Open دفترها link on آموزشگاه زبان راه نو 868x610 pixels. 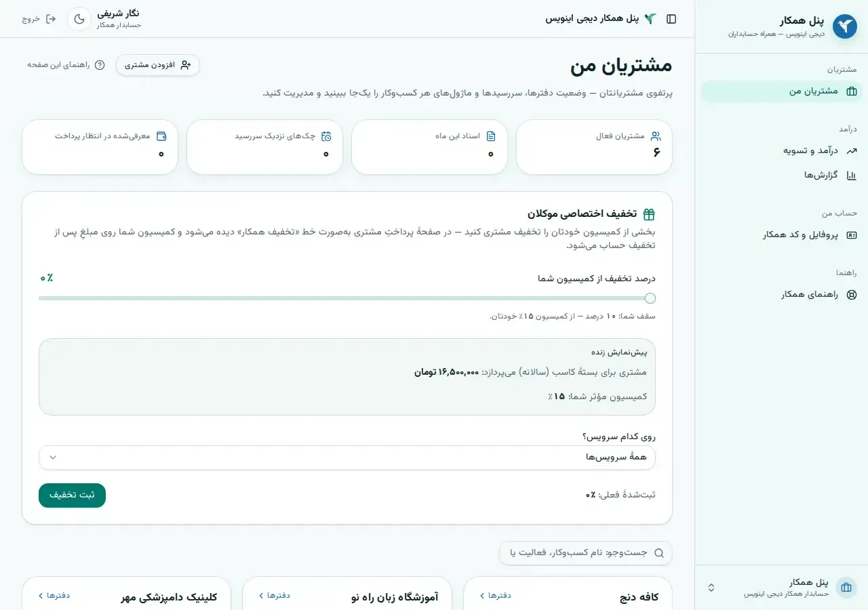click(275, 596)
